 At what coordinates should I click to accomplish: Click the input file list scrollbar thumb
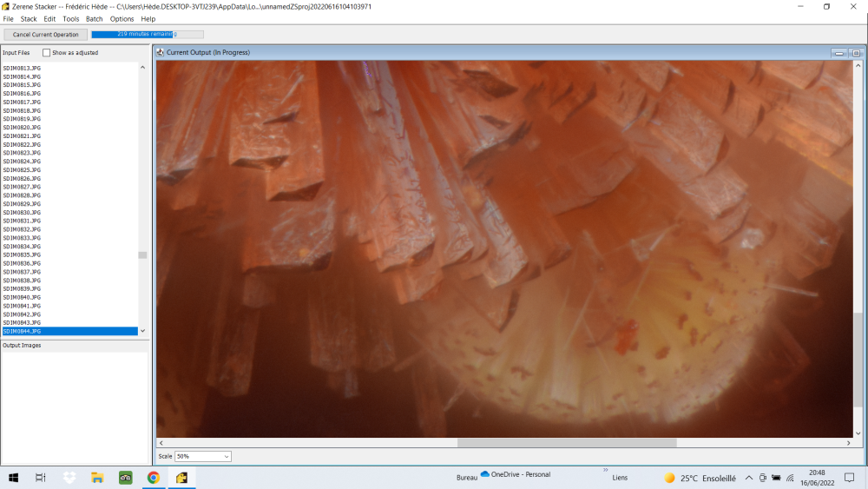143,255
